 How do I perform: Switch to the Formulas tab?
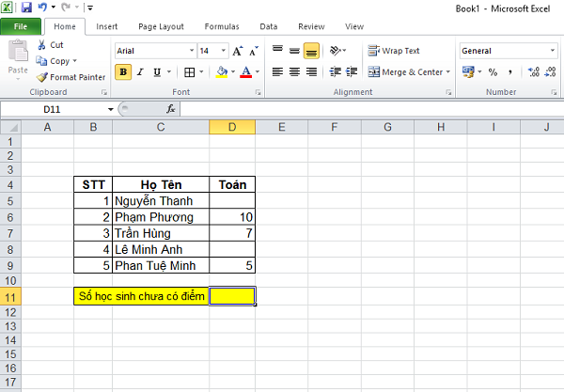coord(222,26)
